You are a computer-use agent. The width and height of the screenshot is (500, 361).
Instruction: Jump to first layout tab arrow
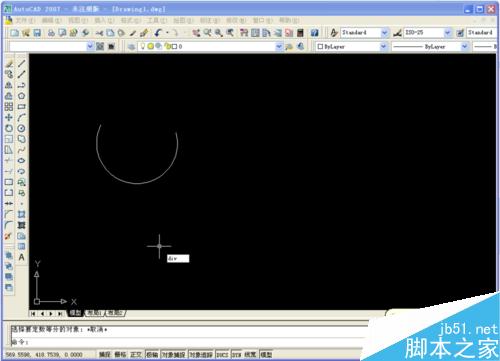(x=33, y=313)
